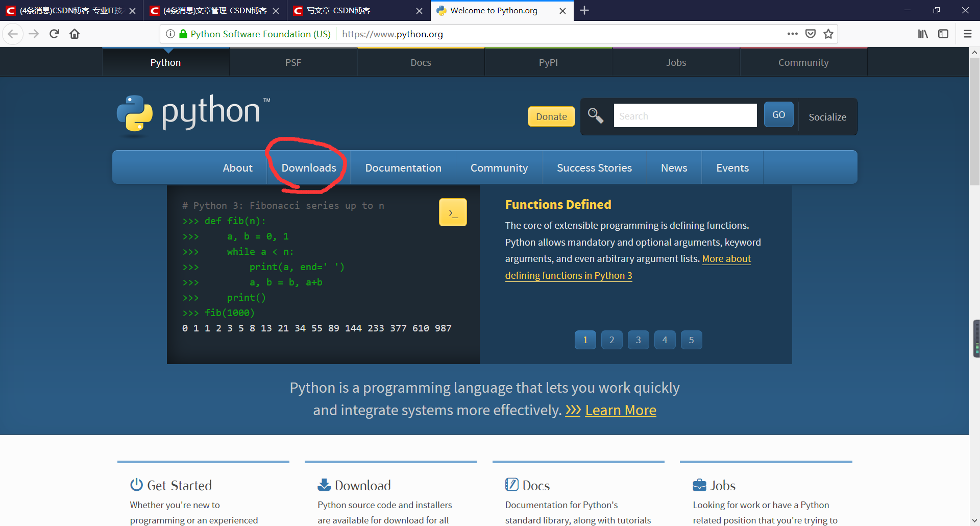Image resolution: width=980 pixels, height=526 pixels.
Task: Launch the interactive Python shell
Action: [452, 211]
